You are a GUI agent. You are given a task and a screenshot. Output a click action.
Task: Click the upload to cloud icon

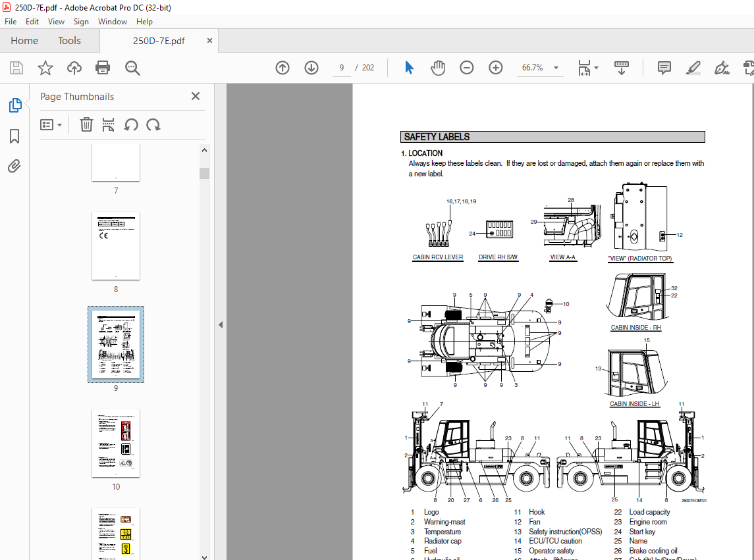[74, 68]
